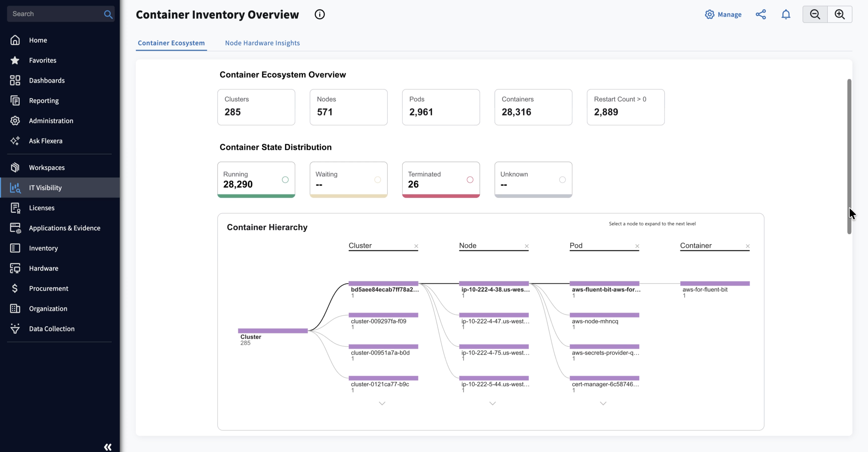Click the share icon in header
This screenshot has width=868, height=452.
point(761,15)
